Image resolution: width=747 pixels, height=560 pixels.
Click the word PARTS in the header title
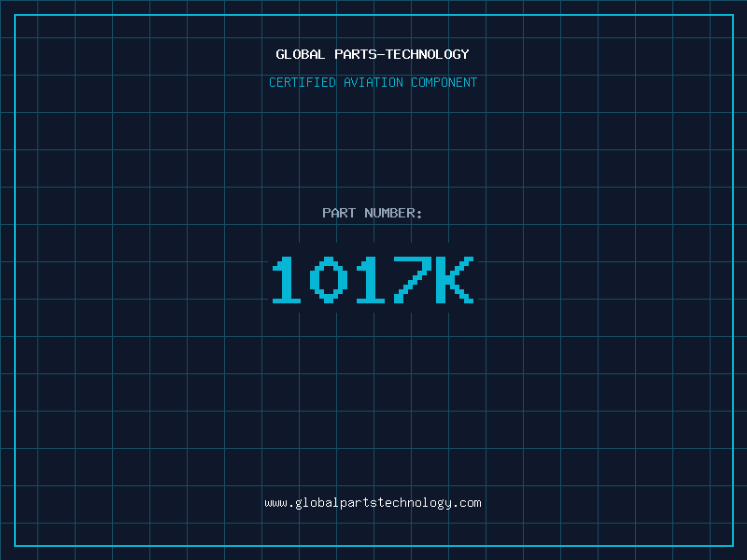355,54
